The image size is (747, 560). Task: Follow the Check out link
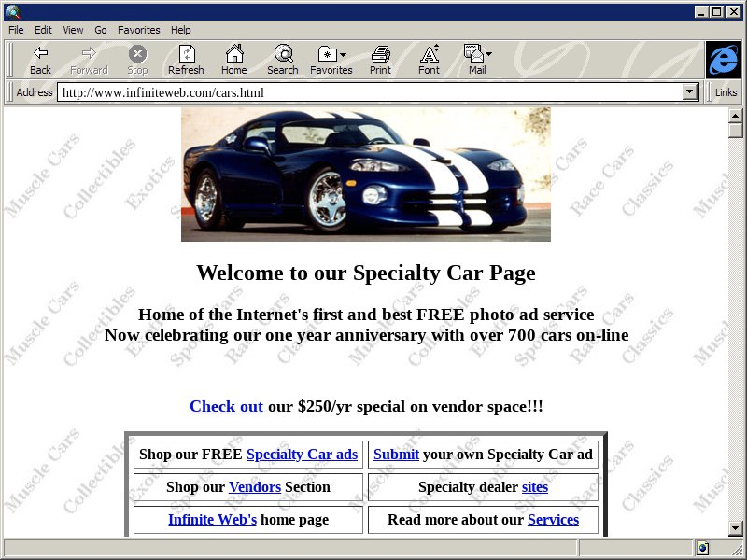226,406
